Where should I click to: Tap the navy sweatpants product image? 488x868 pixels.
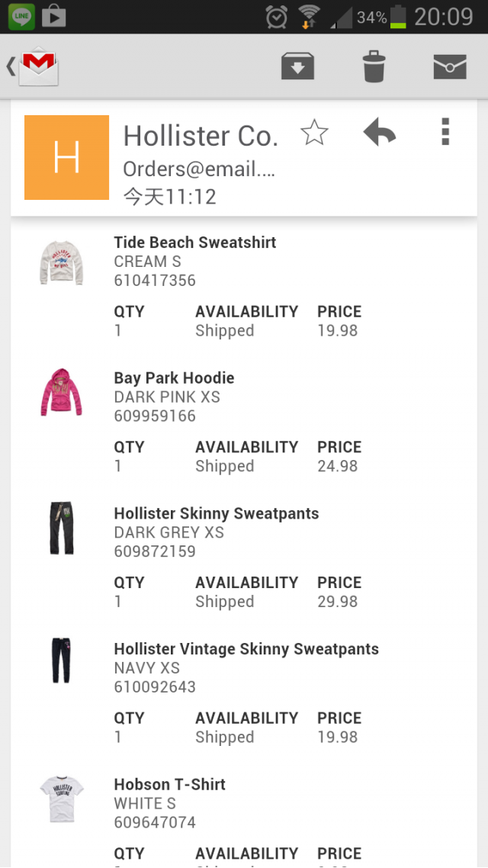point(61,661)
